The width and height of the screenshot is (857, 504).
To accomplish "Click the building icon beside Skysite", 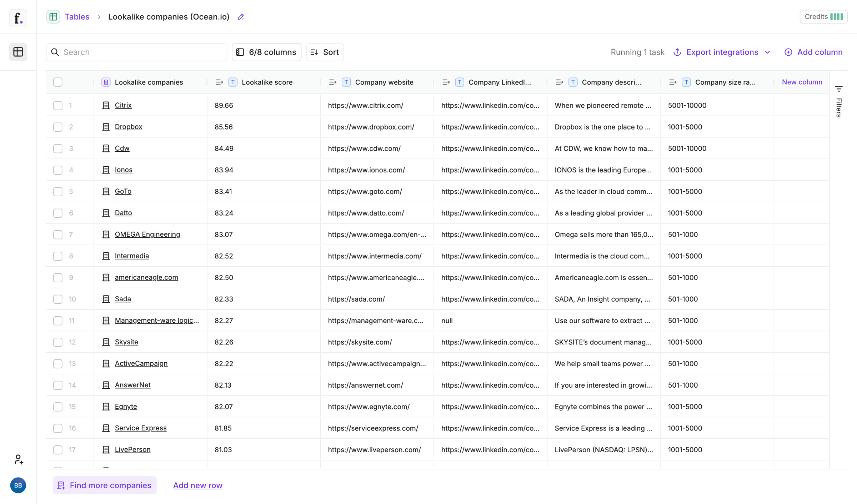I will tap(106, 342).
